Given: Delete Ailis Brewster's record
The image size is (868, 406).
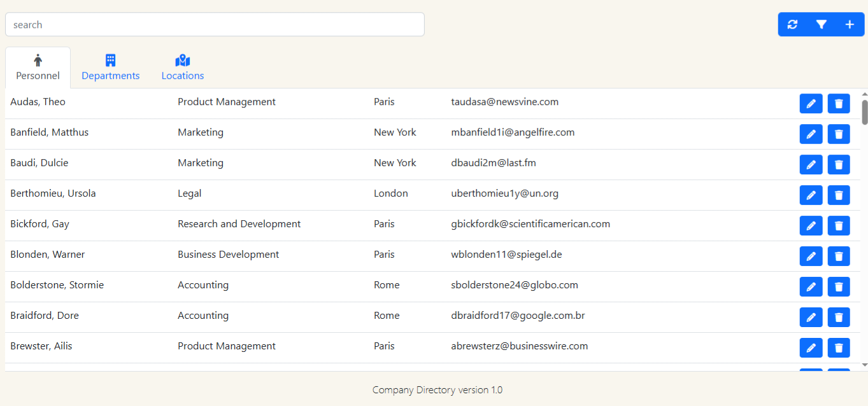Looking at the screenshot, I should tap(839, 347).
